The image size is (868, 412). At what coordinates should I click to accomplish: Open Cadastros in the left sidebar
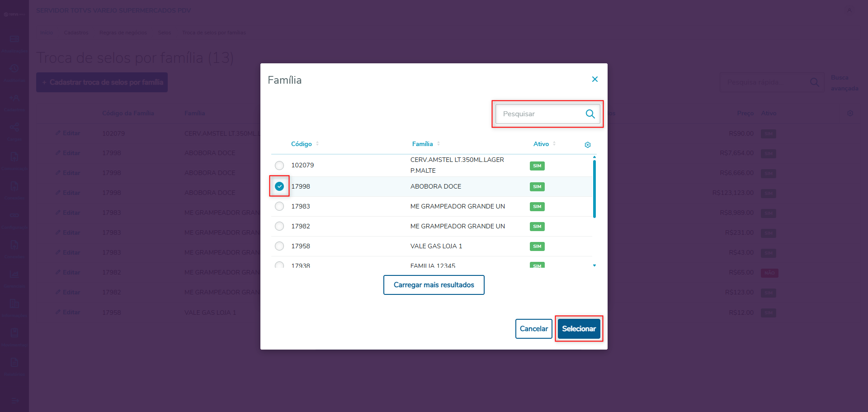14,103
